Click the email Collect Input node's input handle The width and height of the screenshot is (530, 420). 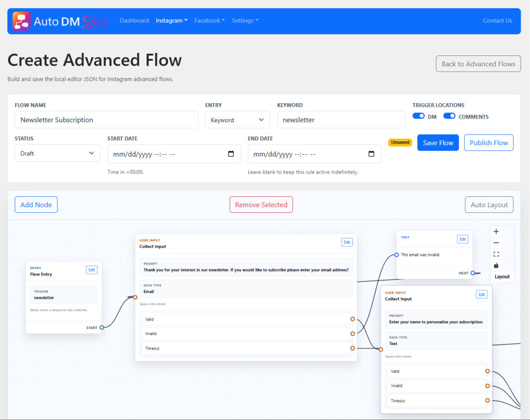[x=135, y=297]
